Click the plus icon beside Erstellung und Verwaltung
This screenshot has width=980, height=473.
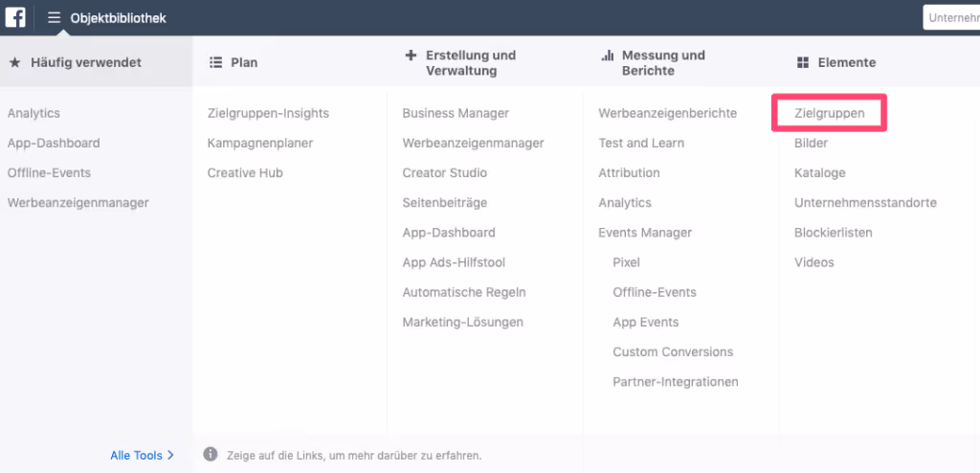coord(411,56)
